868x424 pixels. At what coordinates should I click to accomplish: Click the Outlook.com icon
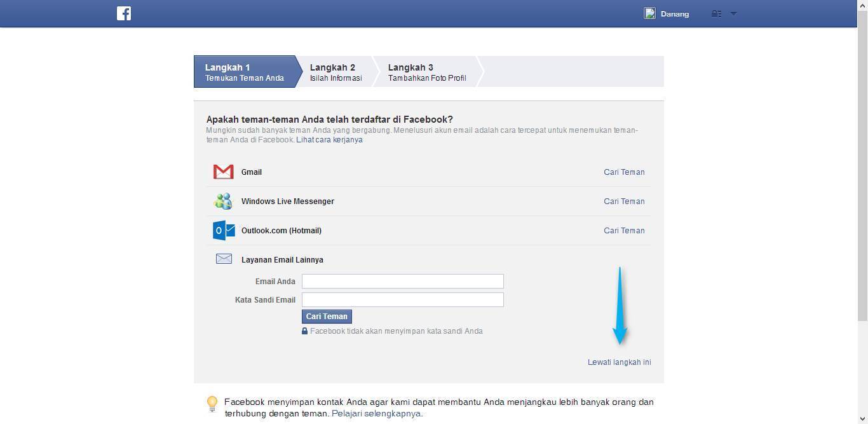pyautogui.click(x=224, y=230)
